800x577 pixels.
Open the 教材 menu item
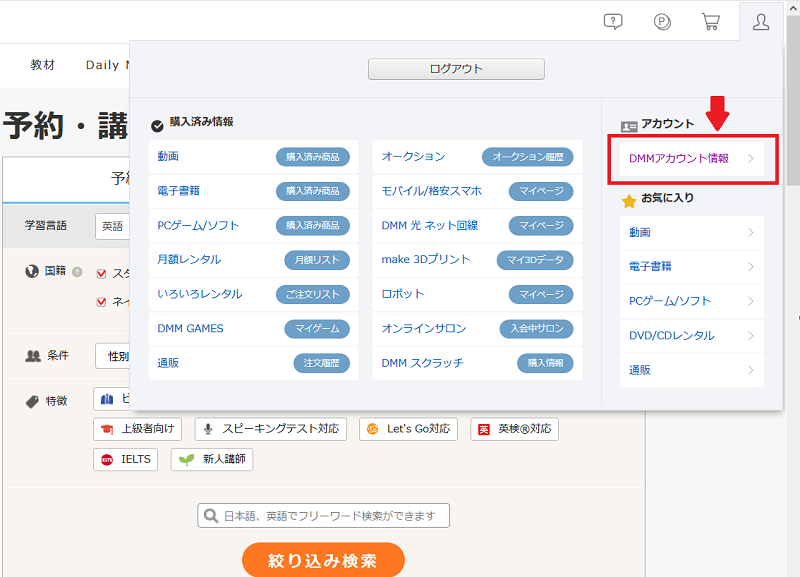pos(42,65)
